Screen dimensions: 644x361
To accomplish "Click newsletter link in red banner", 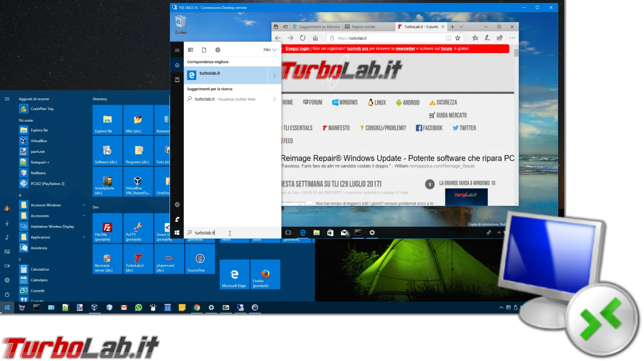I will pyautogui.click(x=405, y=48).
